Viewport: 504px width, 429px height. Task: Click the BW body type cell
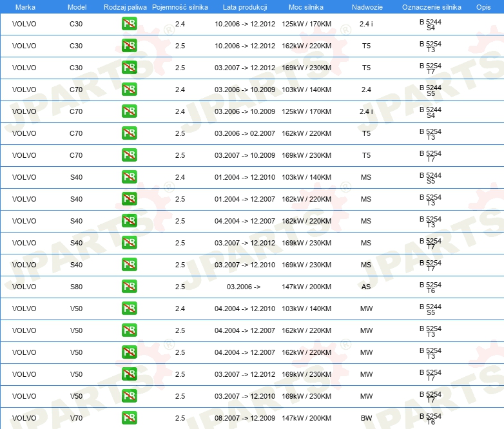[366, 418]
